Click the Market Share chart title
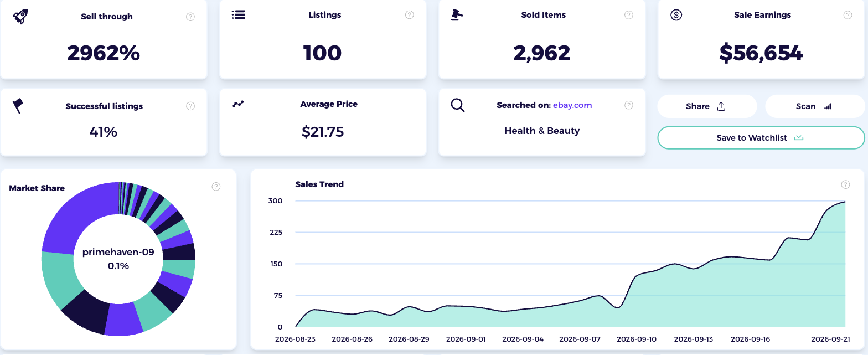Image resolution: width=868 pixels, height=355 pixels. pyautogui.click(x=37, y=188)
